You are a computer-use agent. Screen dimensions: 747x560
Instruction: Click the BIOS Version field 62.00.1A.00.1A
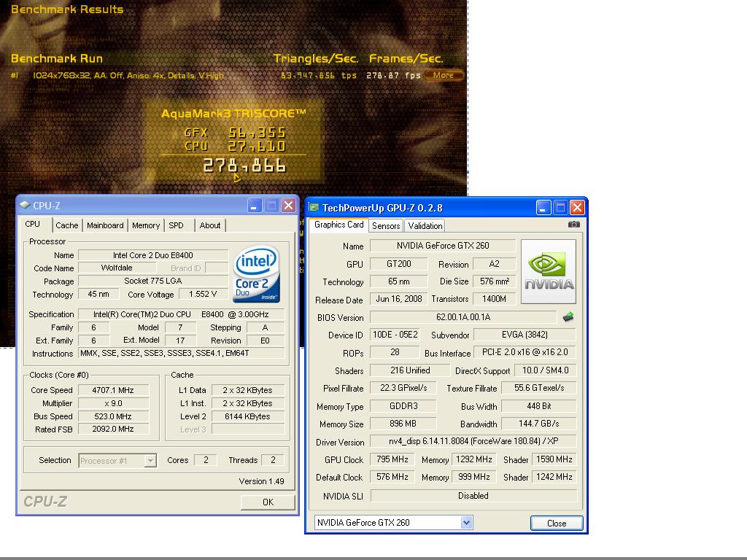point(463,317)
